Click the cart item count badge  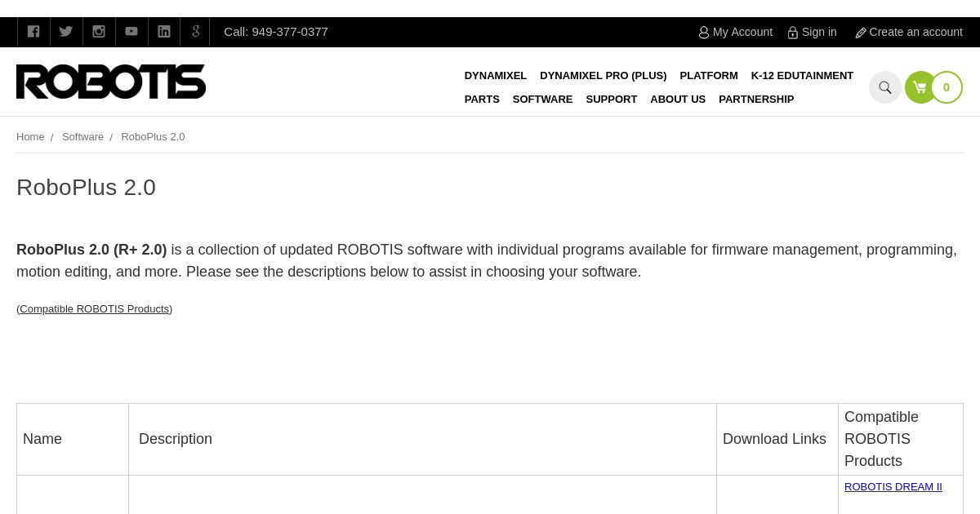coord(947,87)
